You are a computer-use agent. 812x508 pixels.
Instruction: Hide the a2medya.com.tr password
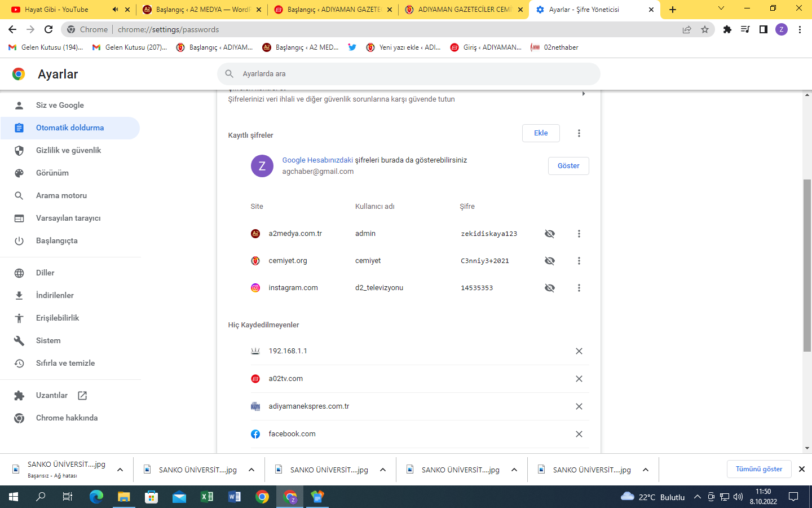[550, 234]
